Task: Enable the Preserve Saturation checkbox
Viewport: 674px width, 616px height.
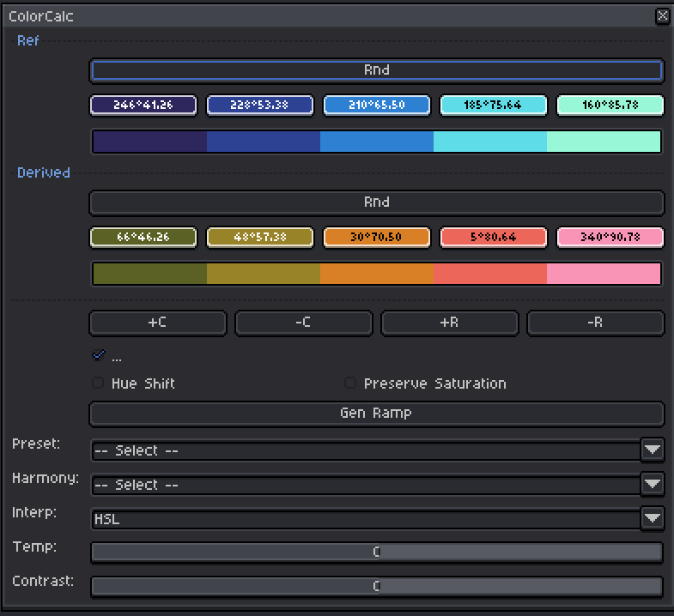Action: point(350,383)
